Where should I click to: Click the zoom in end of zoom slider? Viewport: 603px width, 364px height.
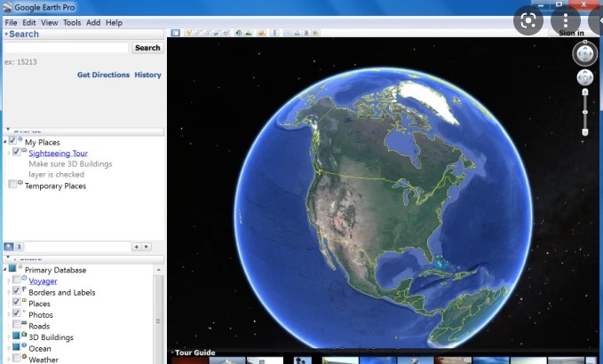click(x=585, y=91)
